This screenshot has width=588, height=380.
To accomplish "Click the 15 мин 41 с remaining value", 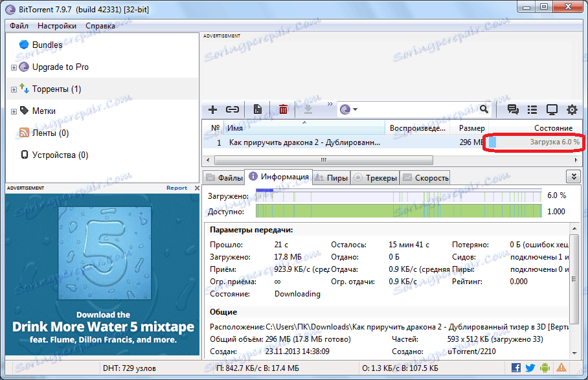I will (409, 245).
